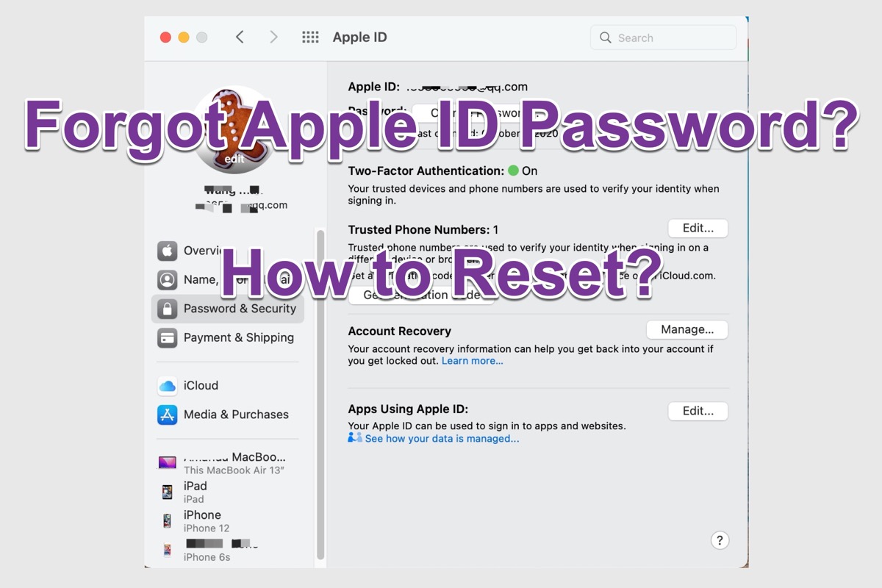Click Manage for Account Recovery
The width and height of the screenshot is (882, 588).
coord(686,329)
